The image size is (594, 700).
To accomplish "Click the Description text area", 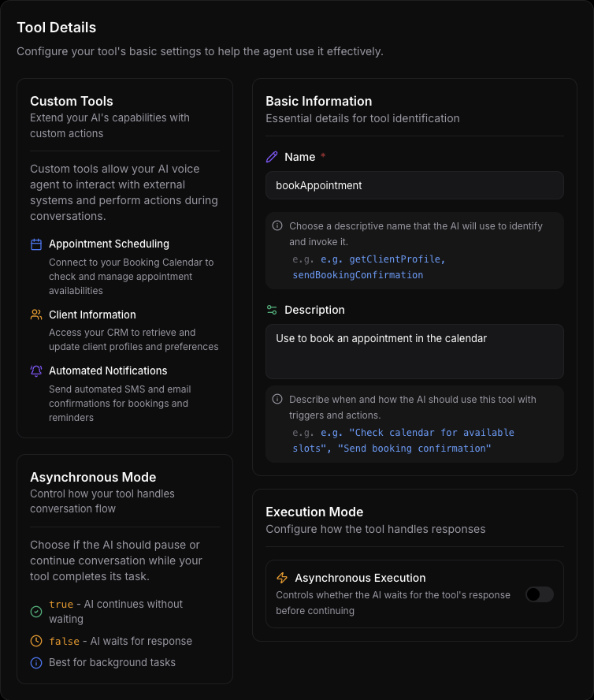I will tap(414, 351).
